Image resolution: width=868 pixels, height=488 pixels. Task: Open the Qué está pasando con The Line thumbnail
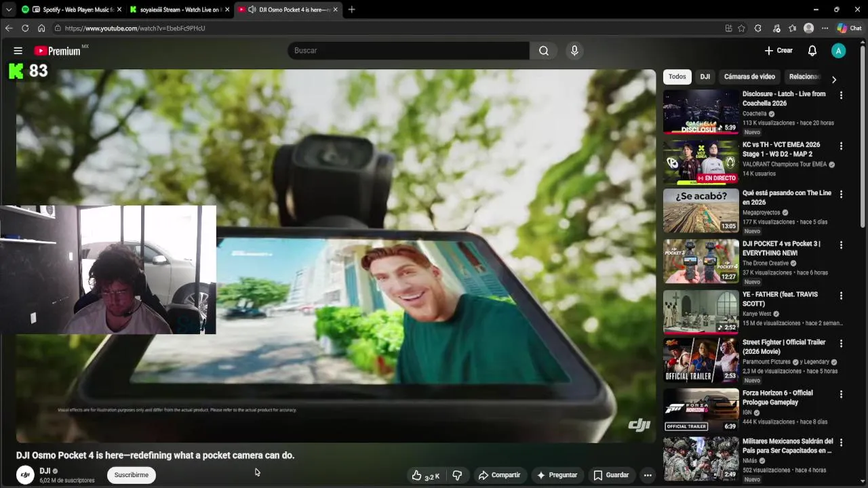point(701,210)
